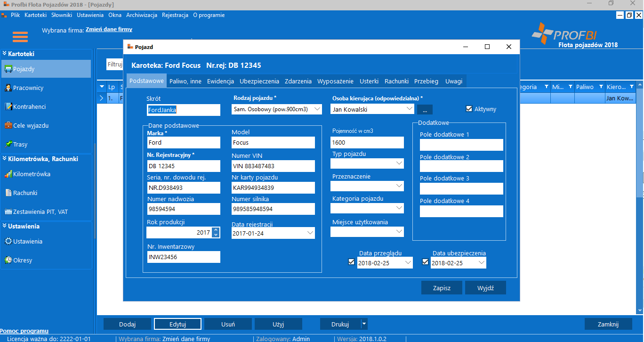This screenshot has width=644, height=342.
Task: Click the Zmień dane firmy link
Action: pyautogui.click(x=109, y=29)
